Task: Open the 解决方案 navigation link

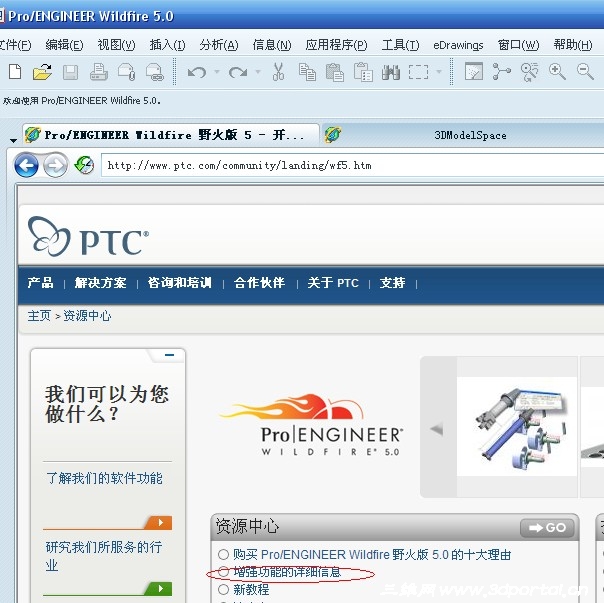Action: [x=100, y=282]
